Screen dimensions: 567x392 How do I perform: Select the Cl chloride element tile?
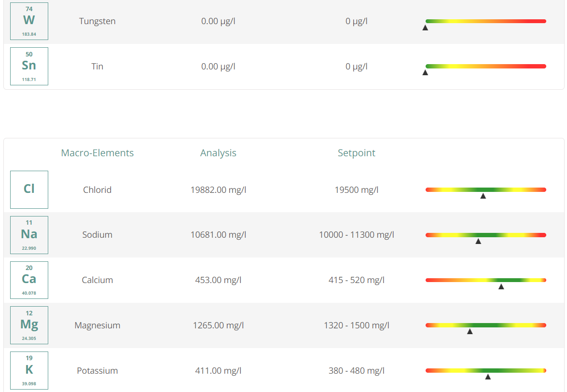coord(29,189)
